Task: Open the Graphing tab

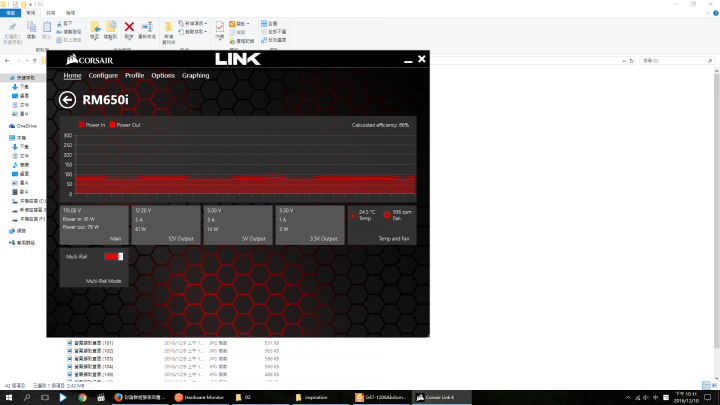Action: (196, 75)
